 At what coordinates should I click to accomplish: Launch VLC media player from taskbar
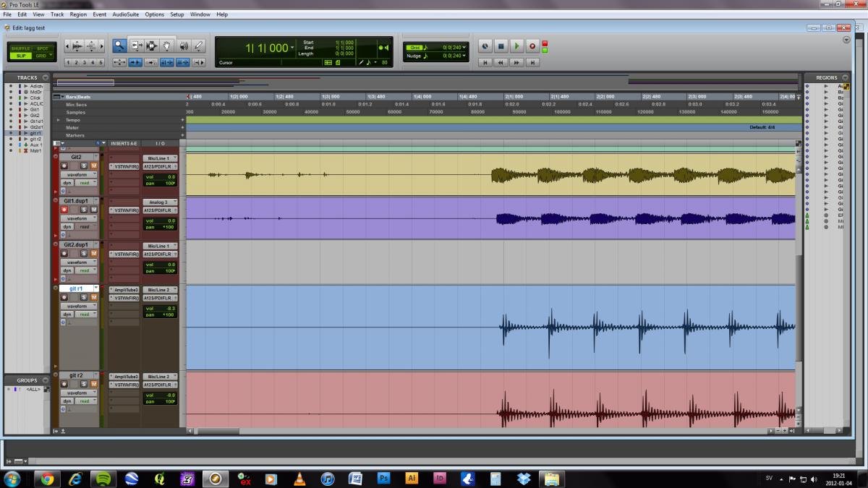(x=299, y=479)
